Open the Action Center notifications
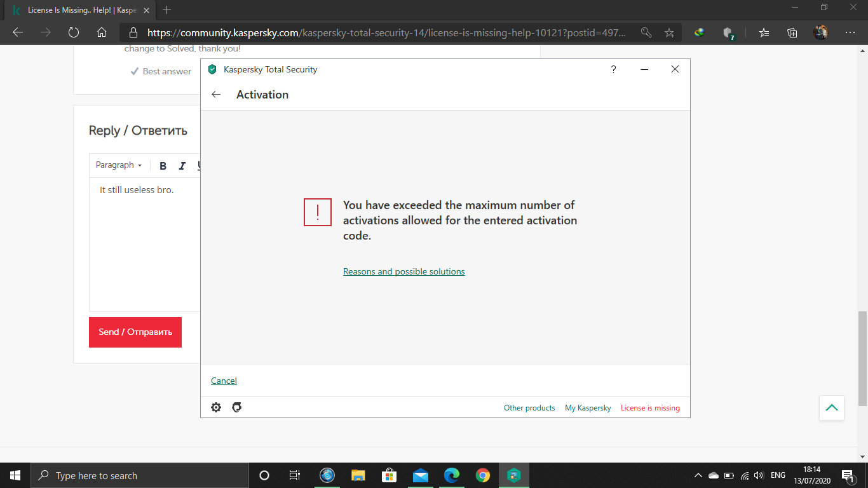Image resolution: width=868 pixels, height=488 pixels. click(x=847, y=475)
